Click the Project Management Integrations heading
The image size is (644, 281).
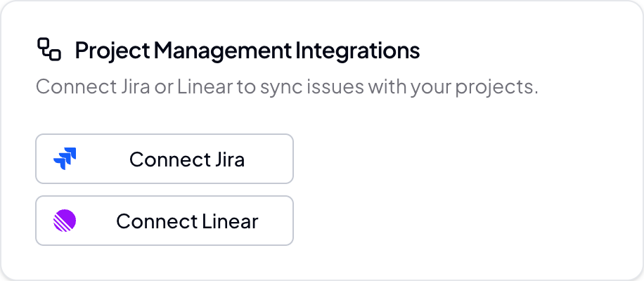click(247, 51)
